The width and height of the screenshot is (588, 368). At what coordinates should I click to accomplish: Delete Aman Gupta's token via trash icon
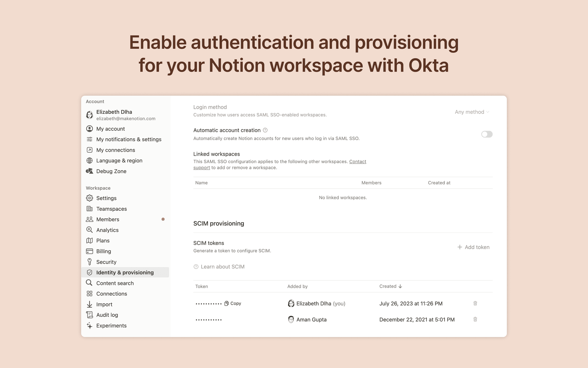coord(475,319)
